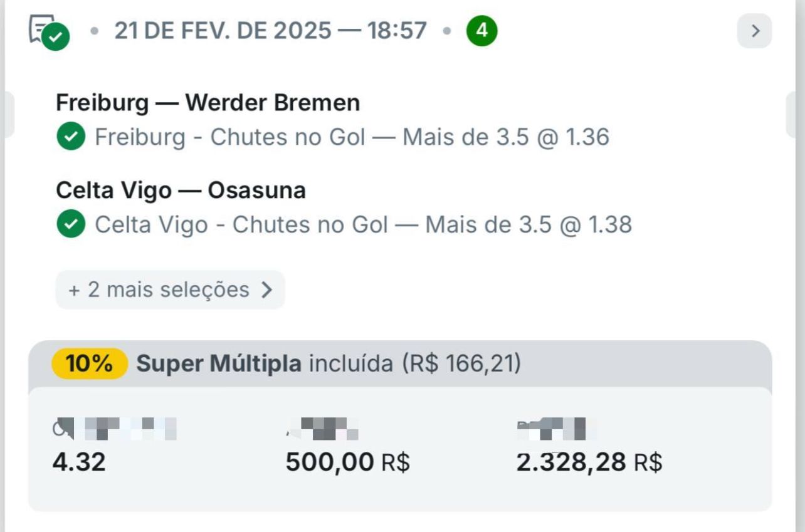Open the Celta Vigo — Osasuna match entry
805x532 pixels.
tap(181, 190)
